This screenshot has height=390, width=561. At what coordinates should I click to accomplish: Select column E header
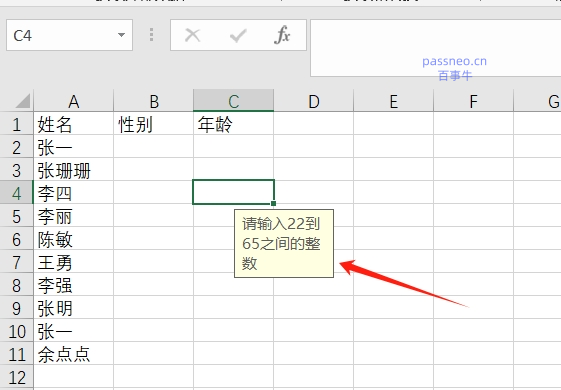pos(394,101)
